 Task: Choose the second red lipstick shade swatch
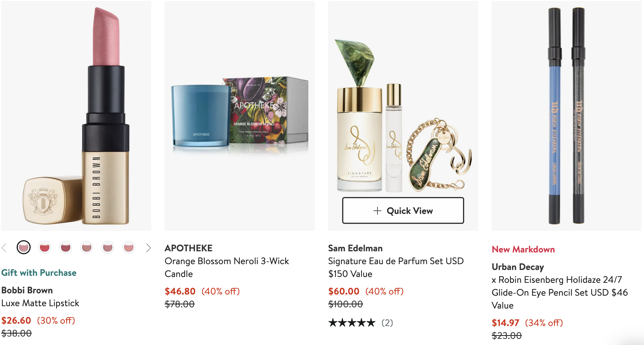[x=45, y=248]
